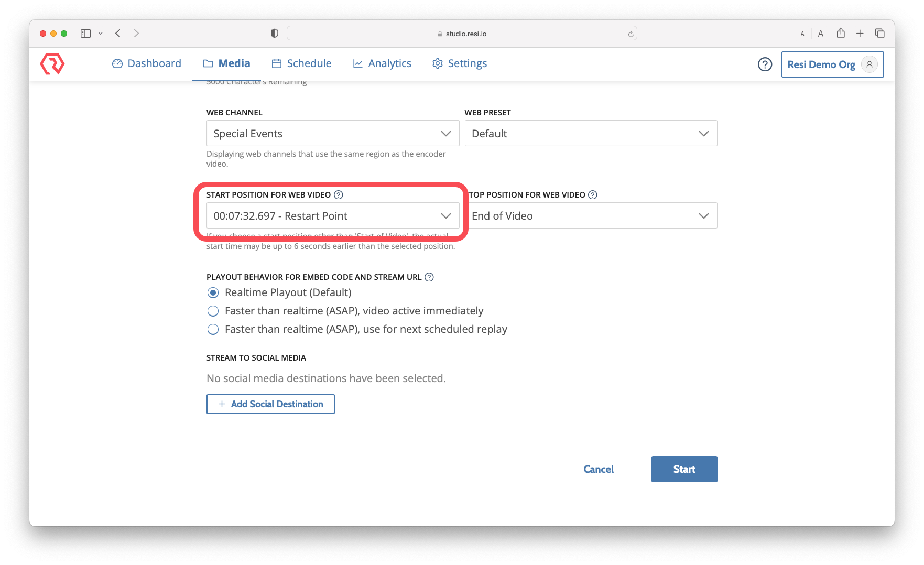
Task: Click the user avatar icon in Resi Demo Org button
Action: [869, 64]
